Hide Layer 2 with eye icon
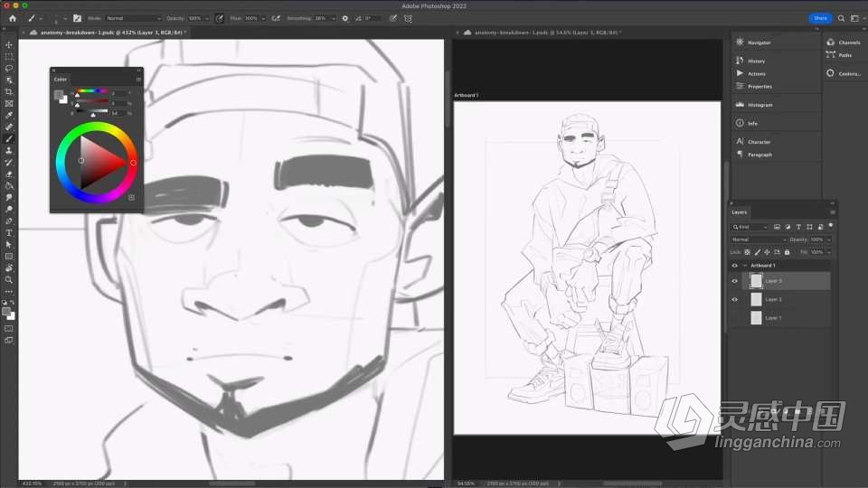Screen dimensions: 868x488 click(x=734, y=299)
